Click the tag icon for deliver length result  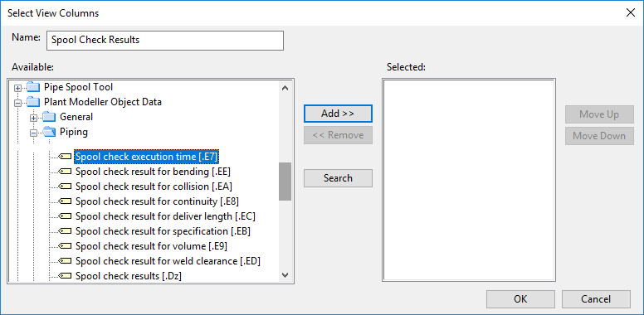tap(65, 216)
